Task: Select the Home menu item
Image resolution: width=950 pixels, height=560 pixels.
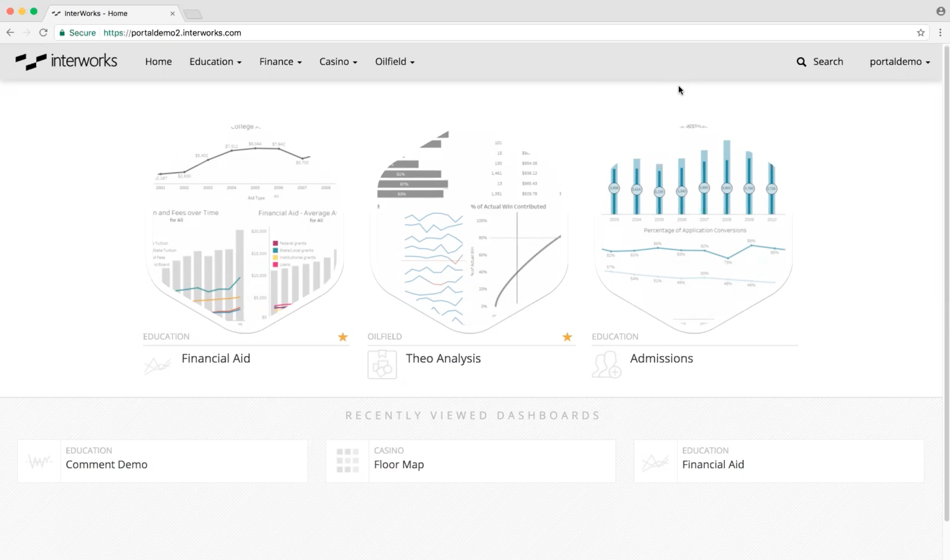Action: pos(158,62)
